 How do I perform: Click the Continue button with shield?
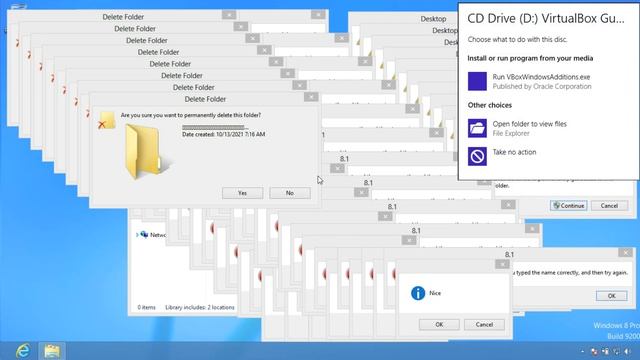(569, 206)
